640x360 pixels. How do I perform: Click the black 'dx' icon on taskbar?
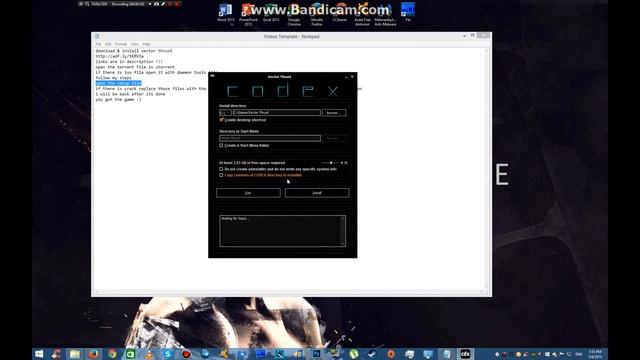[x=465, y=354]
